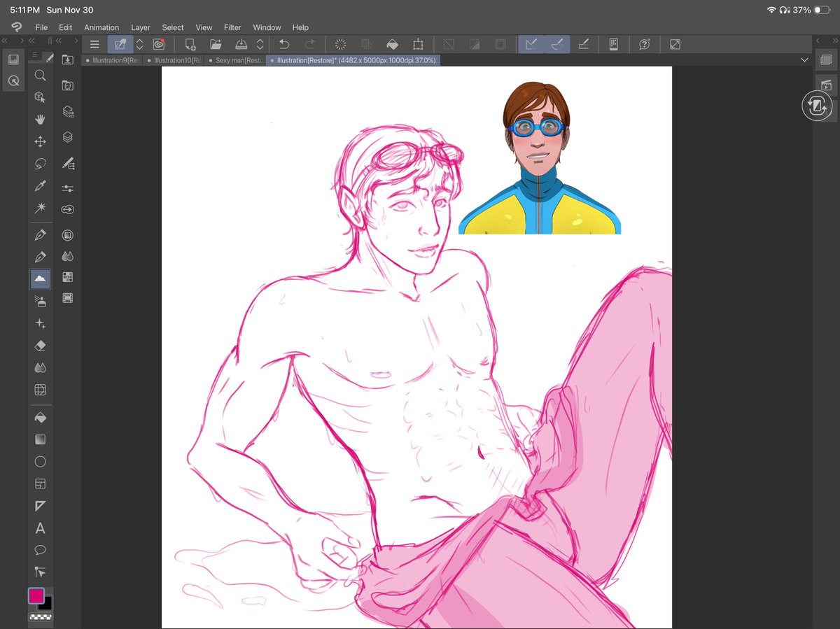
Task: Toggle Snap to Ruler
Action: tap(531, 44)
